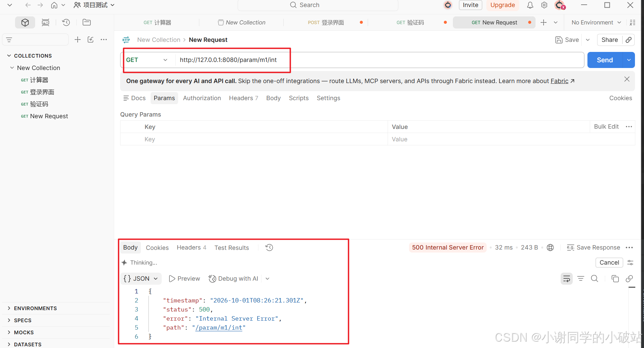Open new tab with plus icon

point(544,22)
